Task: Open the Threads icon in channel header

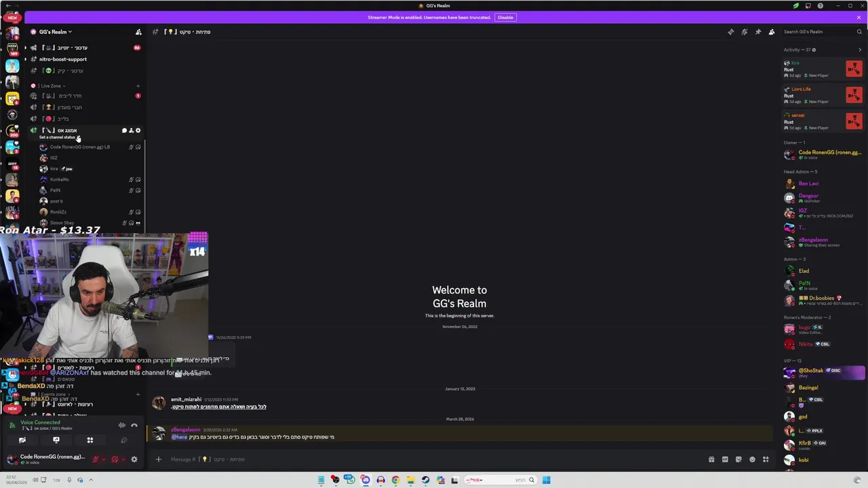Action: pyautogui.click(x=730, y=32)
